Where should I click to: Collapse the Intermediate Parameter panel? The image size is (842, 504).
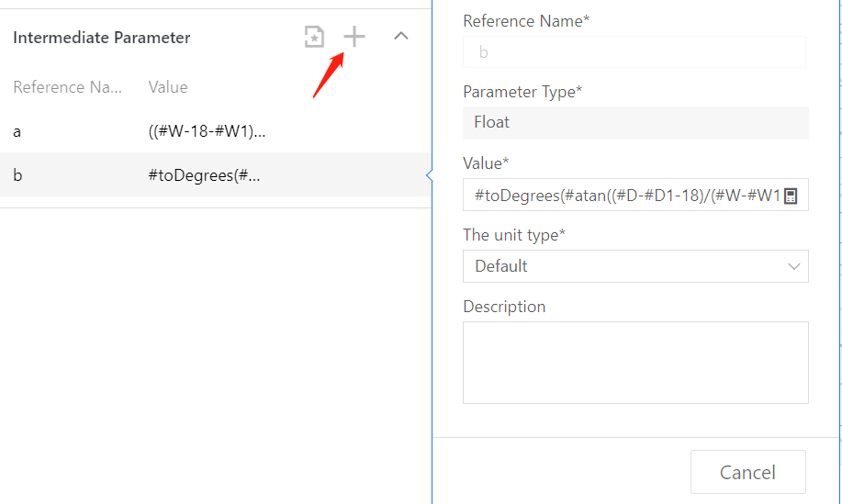click(x=401, y=37)
